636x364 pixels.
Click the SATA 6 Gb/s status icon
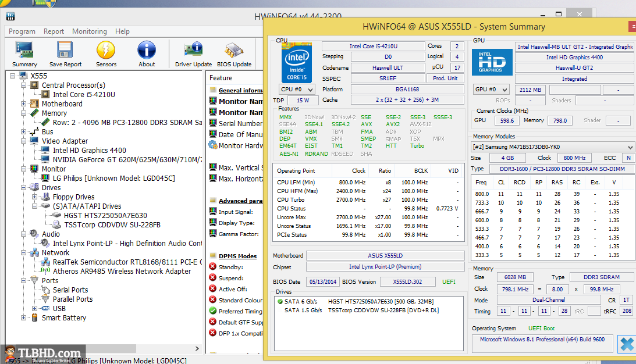[280, 302]
